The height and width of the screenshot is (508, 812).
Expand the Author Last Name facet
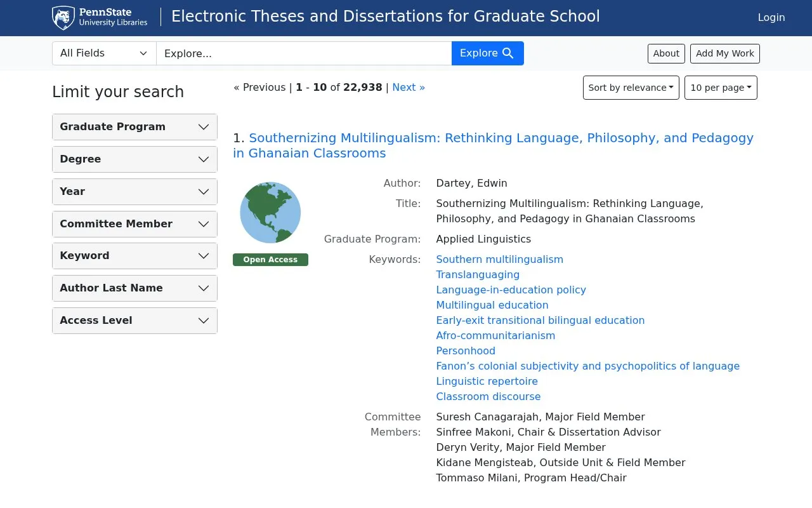tap(134, 288)
